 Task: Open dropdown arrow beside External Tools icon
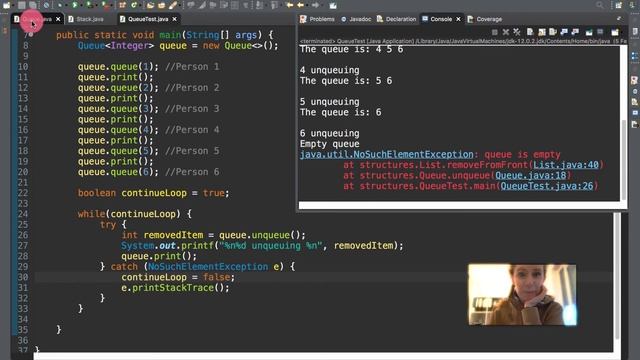point(110,6)
